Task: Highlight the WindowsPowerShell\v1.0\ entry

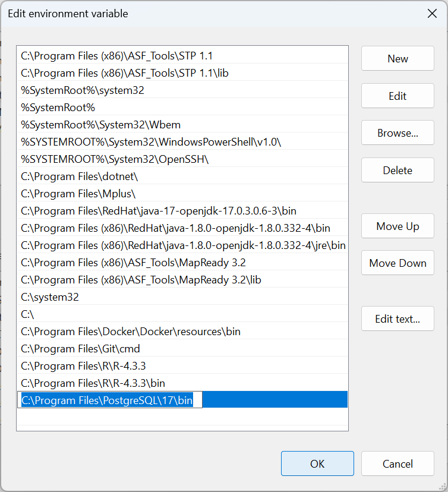Action: [151, 142]
